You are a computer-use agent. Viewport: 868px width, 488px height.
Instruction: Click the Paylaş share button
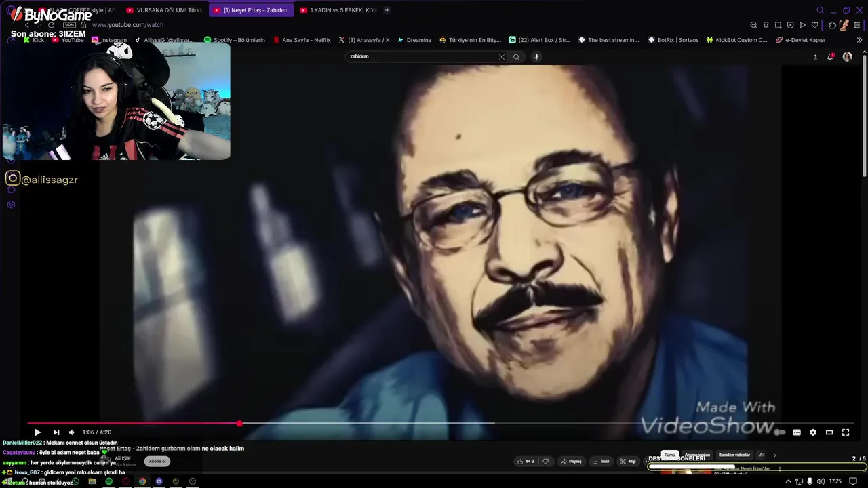[x=571, y=462]
